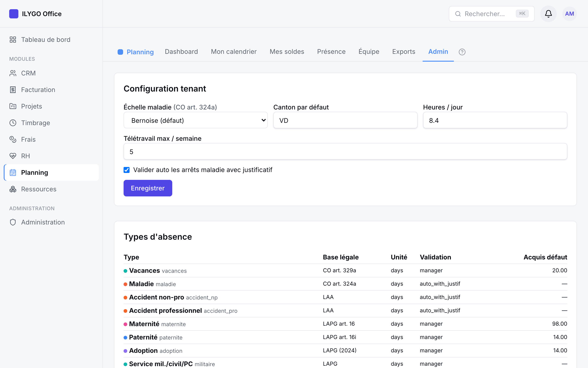Click the Accident non-pro row name
Screen dimensions: 588x368
(x=156, y=297)
